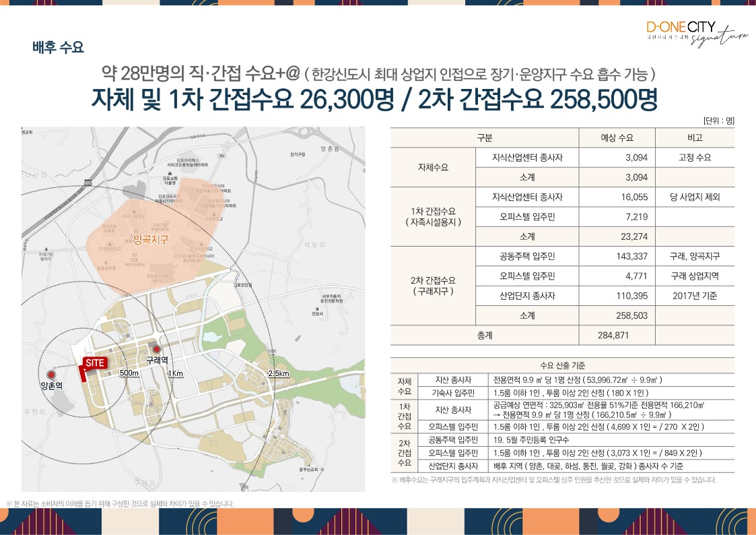Click the 예상 수요 column header
Screen dimensions: 756x535
pos(617,137)
